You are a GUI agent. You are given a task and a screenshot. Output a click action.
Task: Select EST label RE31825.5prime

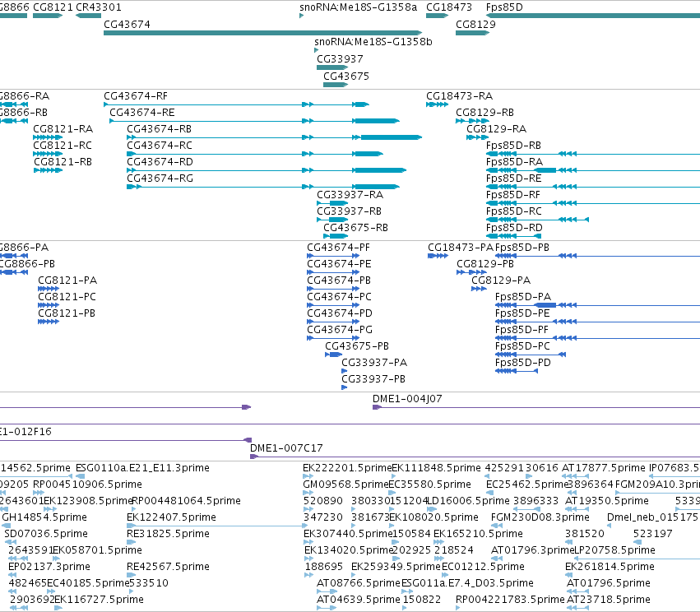pos(169,534)
